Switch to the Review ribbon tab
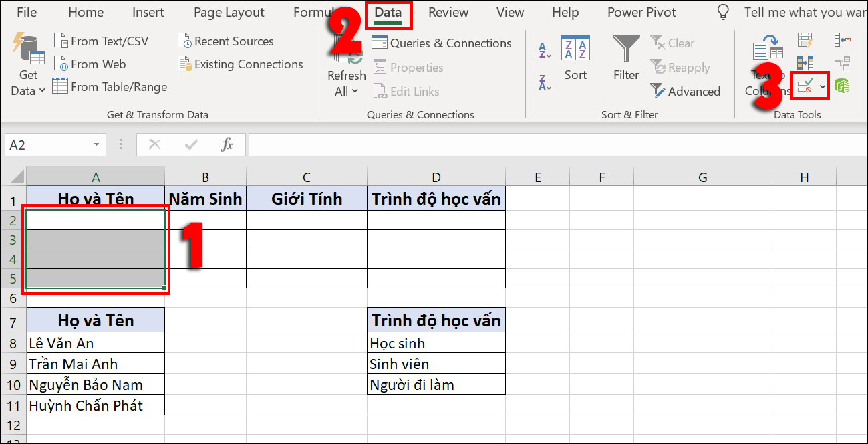 click(448, 11)
